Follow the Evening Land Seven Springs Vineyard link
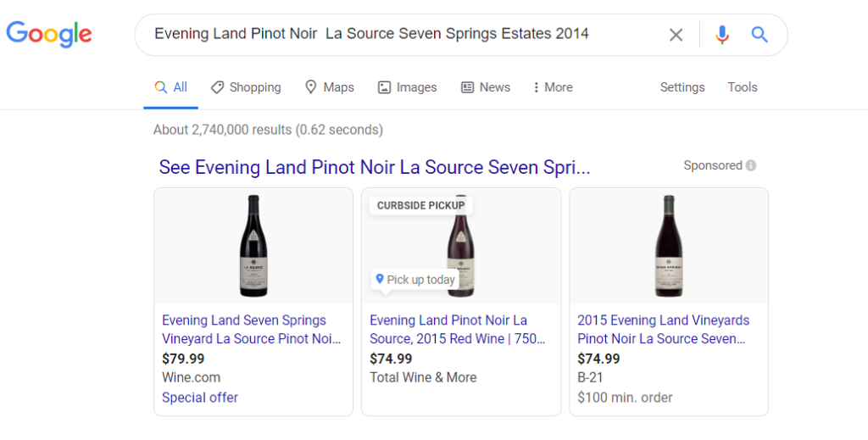Viewport: 868px width, 440px height. [251, 329]
